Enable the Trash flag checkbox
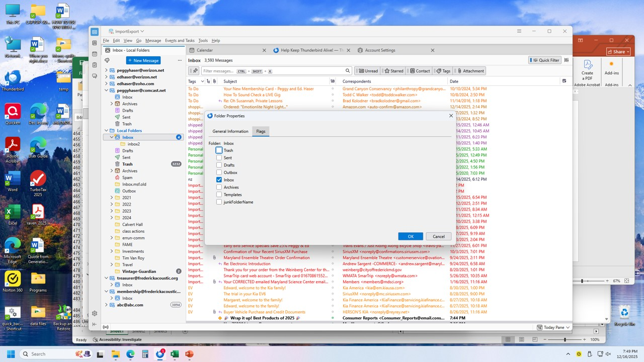The image size is (644, 362). click(x=219, y=150)
